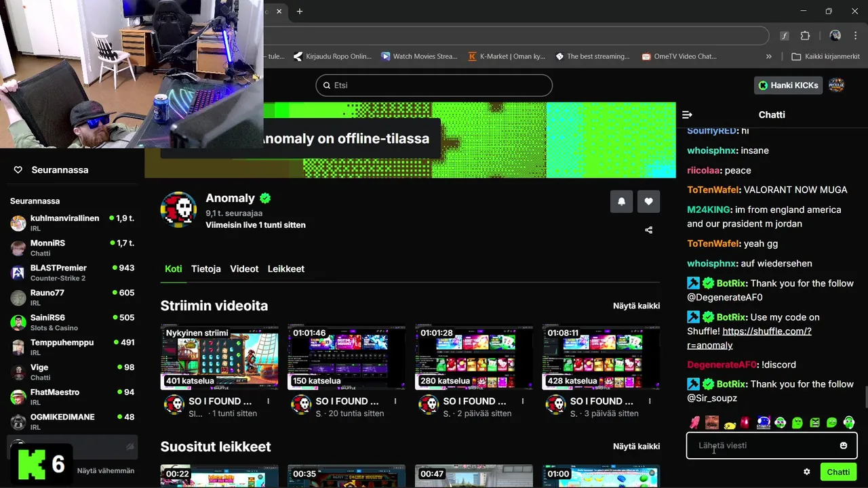Screen dimensions: 868x488
Task: Open K-Market bookmark
Action: click(507, 56)
